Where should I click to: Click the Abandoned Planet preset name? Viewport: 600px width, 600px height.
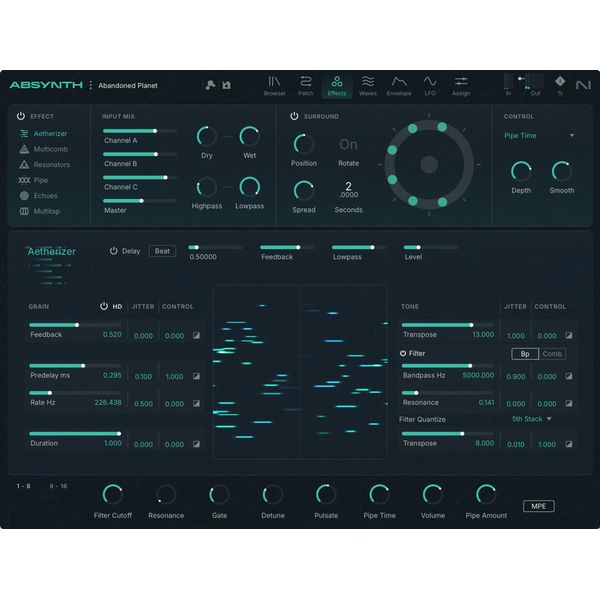coord(128,85)
